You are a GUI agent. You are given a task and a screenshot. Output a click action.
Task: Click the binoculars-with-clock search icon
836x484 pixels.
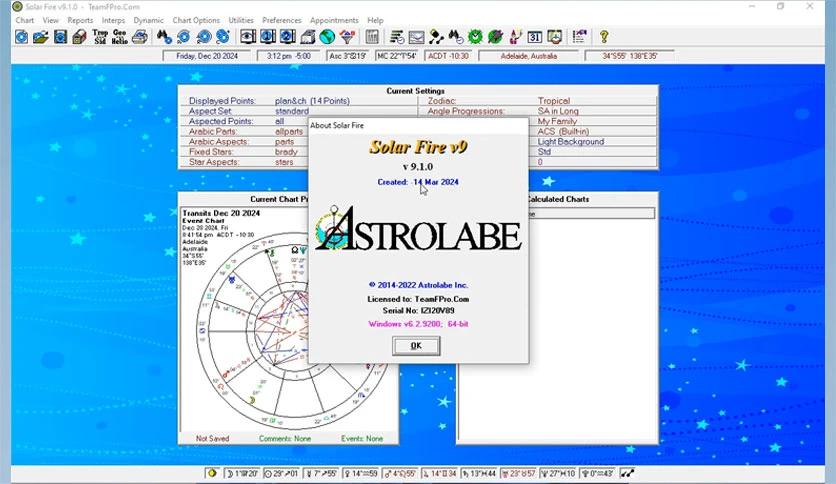(456, 37)
